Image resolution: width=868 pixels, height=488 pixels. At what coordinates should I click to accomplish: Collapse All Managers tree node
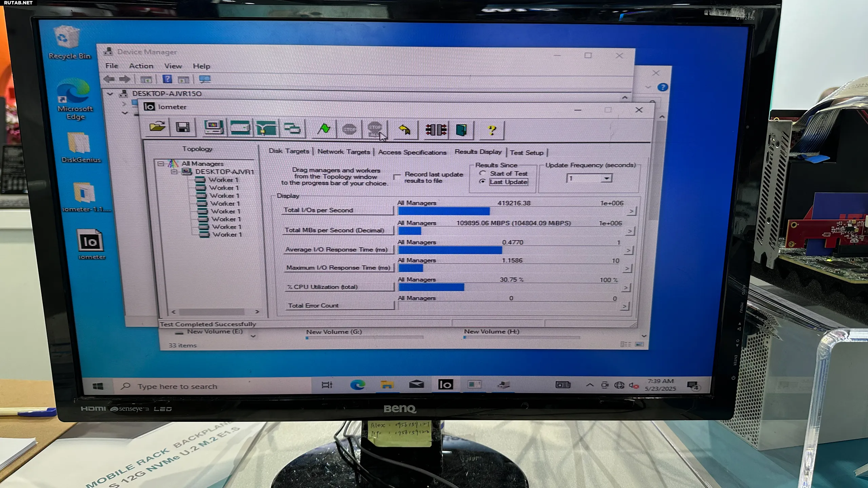pyautogui.click(x=160, y=164)
